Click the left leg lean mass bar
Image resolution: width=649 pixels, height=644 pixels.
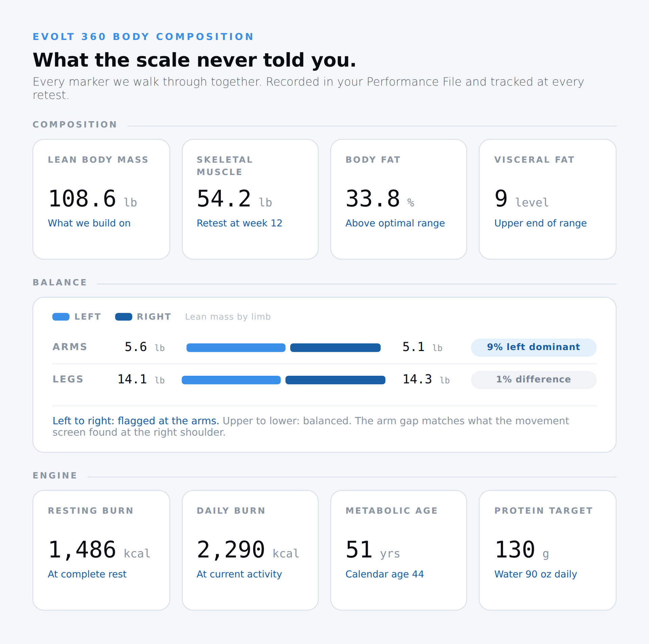[231, 380]
